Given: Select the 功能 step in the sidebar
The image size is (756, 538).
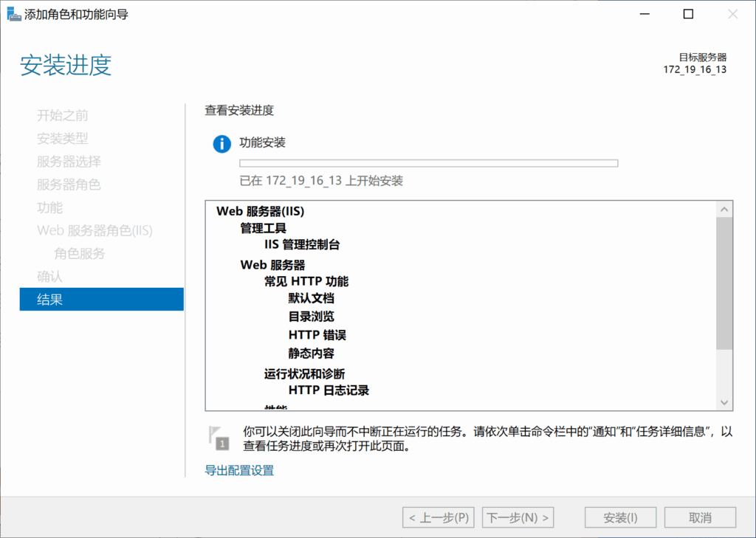Looking at the screenshot, I should click(x=49, y=207).
